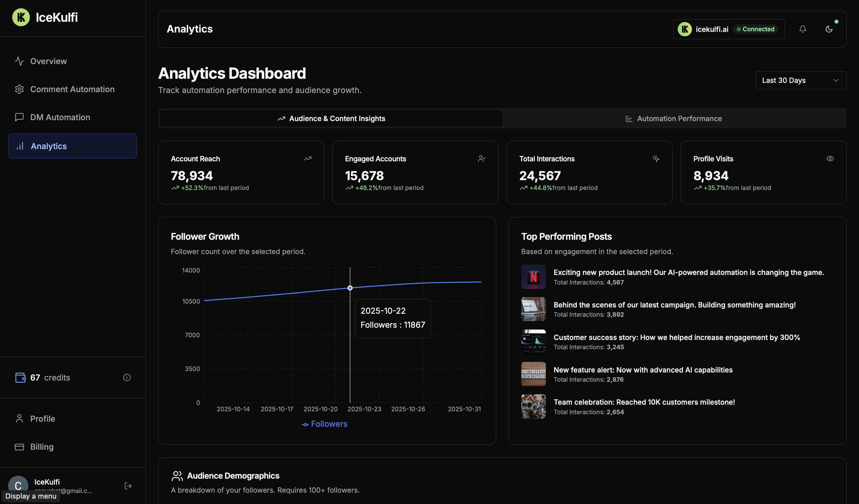Click the wallet icon beside 67 credits
This screenshot has width=859, height=504.
point(20,377)
